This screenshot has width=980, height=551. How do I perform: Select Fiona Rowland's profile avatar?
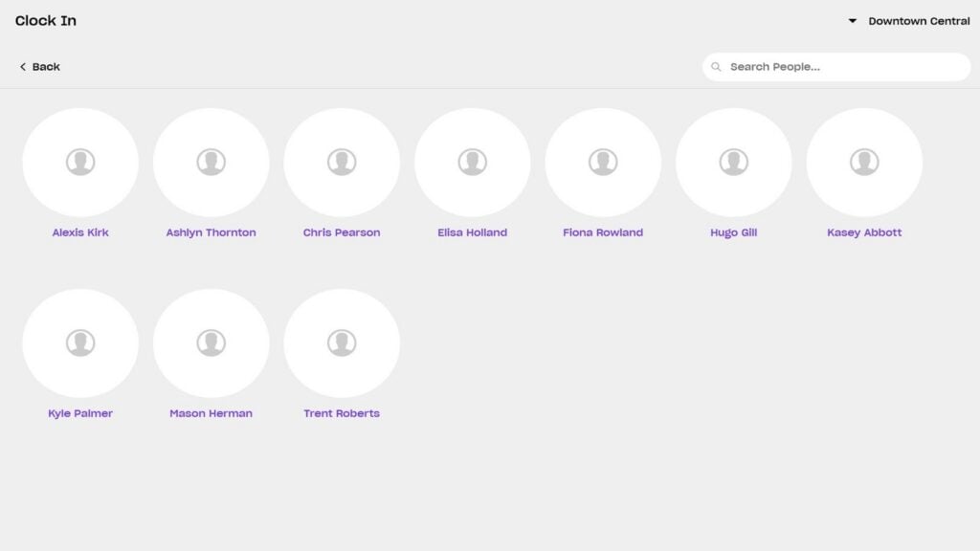pyautogui.click(x=603, y=162)
